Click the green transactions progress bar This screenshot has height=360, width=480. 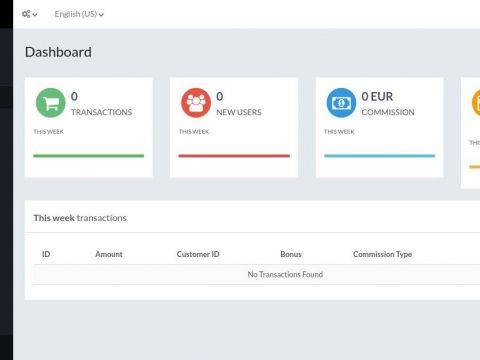pyautogui.click(x=89, y=156)
